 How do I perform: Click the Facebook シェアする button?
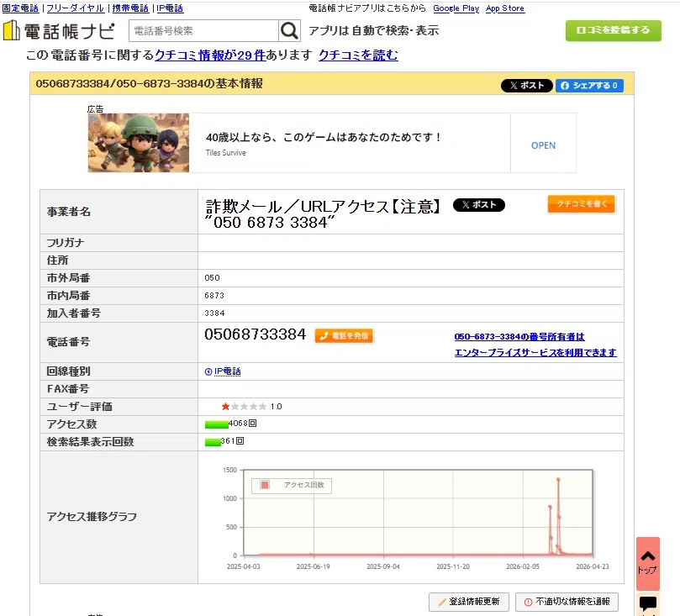589,86
